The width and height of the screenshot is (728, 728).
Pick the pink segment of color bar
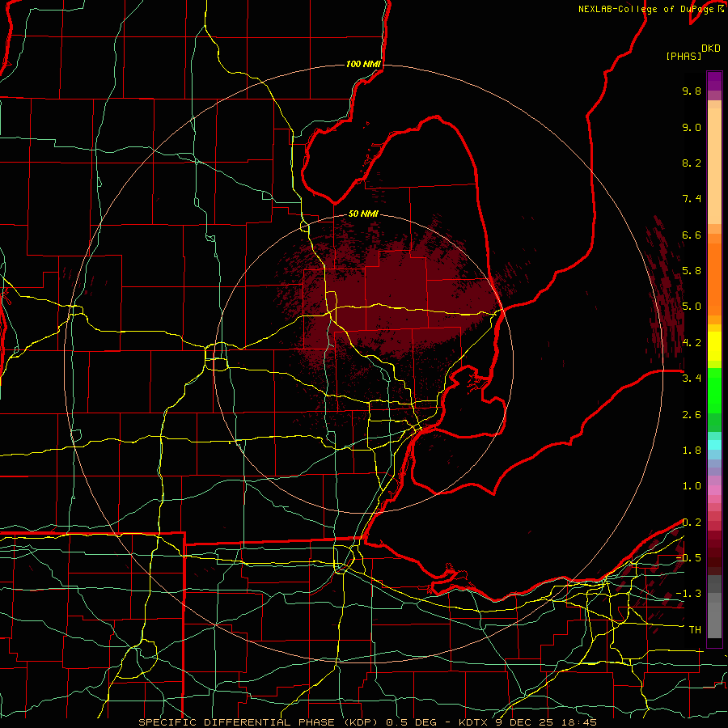click(x=714, y=490)
